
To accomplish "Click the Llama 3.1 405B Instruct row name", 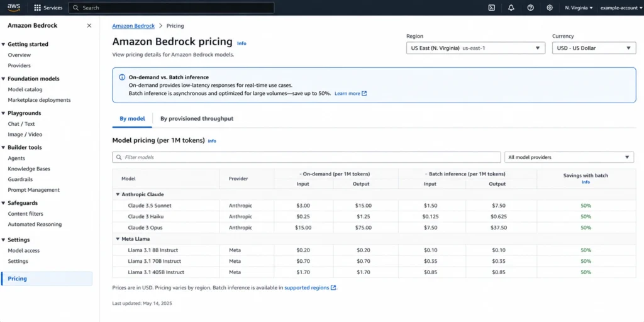I will 156,272.
